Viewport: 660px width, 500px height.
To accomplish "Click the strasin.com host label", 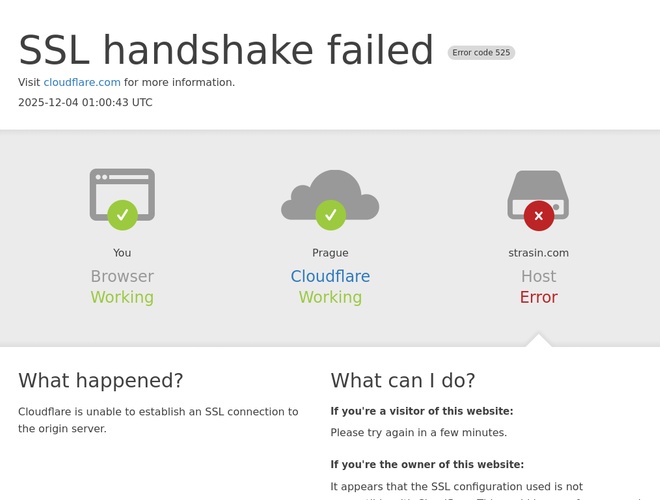I will click(x=538, y=253).
